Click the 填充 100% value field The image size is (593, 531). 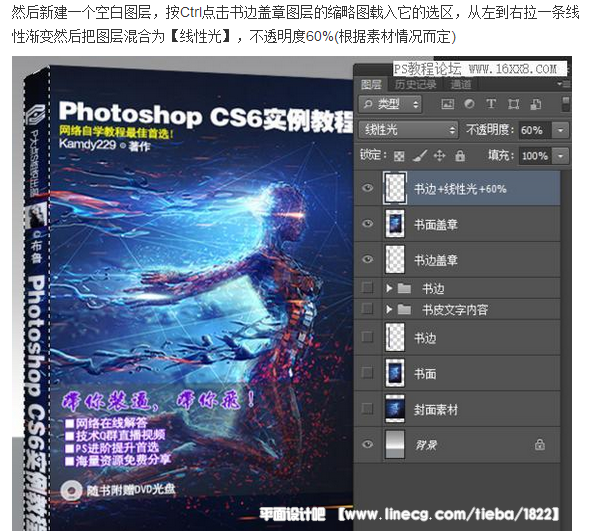[x=535, y=156]
